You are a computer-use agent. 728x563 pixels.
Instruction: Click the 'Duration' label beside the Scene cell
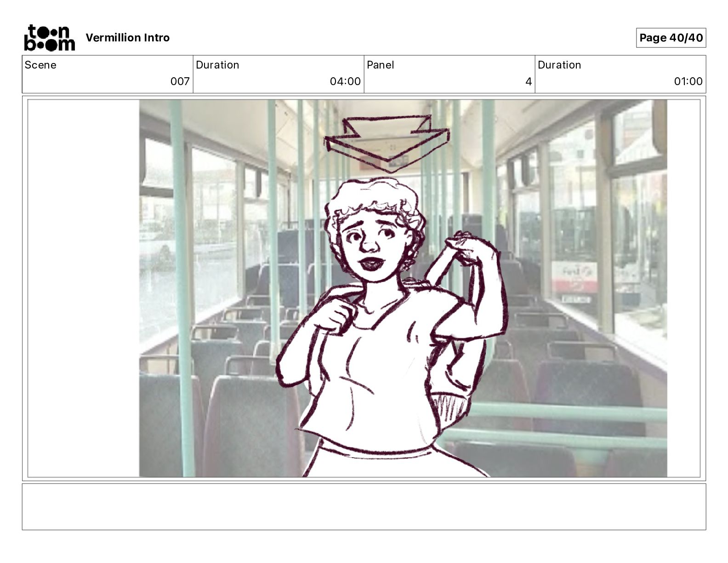[x=217, y=65]
